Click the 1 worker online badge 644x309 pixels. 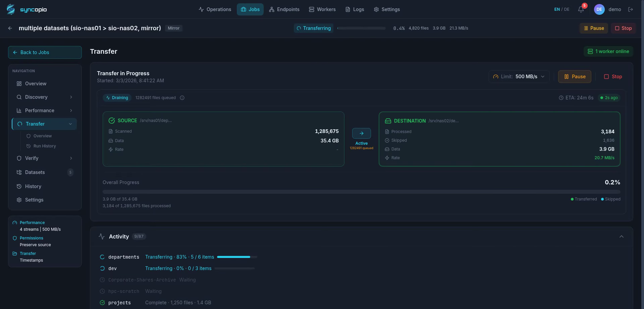(x=608, y=51)
